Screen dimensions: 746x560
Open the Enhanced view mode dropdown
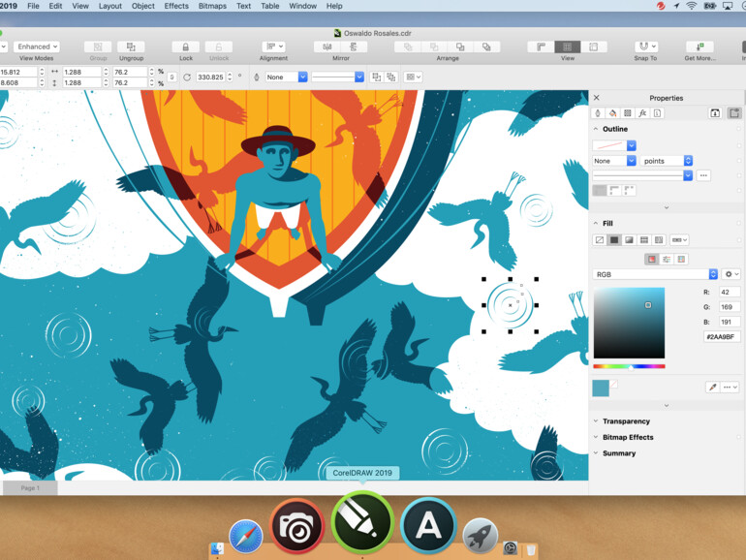[x=37, y=47]
